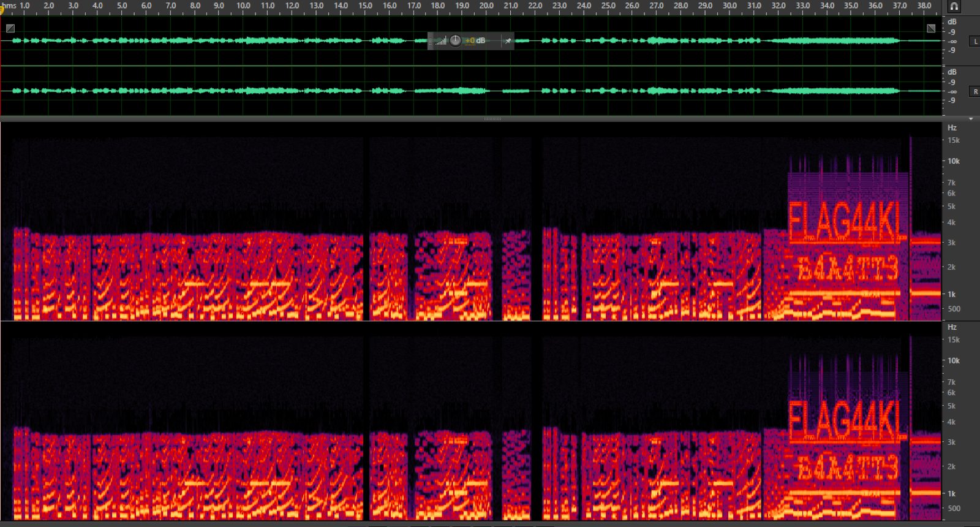The image size is (980, 527).
Task: Toggle the right channel R button
Action: [x=975, y=91]
